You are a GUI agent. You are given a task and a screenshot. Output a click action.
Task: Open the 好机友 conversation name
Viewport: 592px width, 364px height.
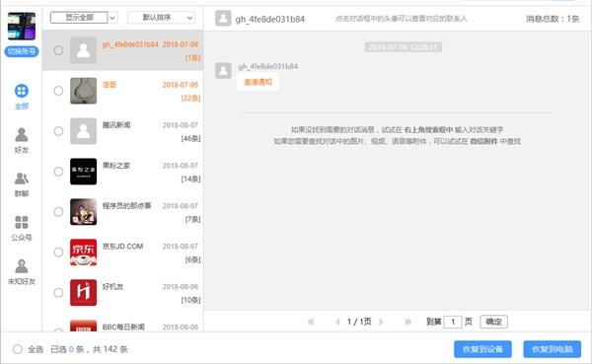(112, 287)
